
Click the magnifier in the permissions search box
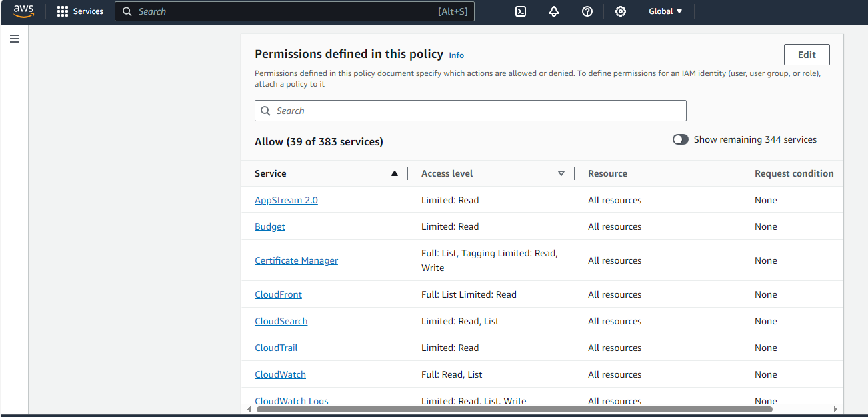(265, 111)
